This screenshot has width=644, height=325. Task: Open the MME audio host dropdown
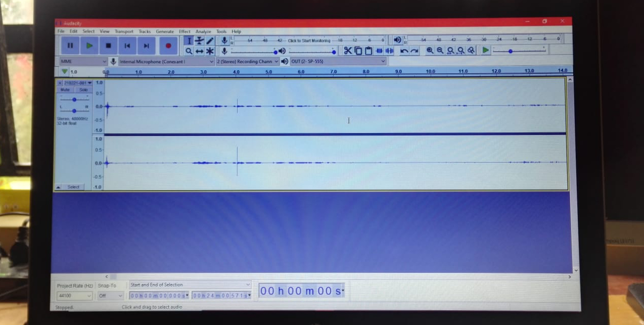[x=83, y=61]
